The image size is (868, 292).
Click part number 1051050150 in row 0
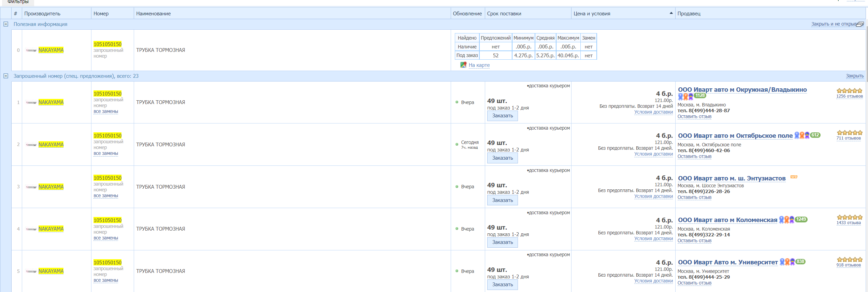pyautogui.click(x=107, y=44)
